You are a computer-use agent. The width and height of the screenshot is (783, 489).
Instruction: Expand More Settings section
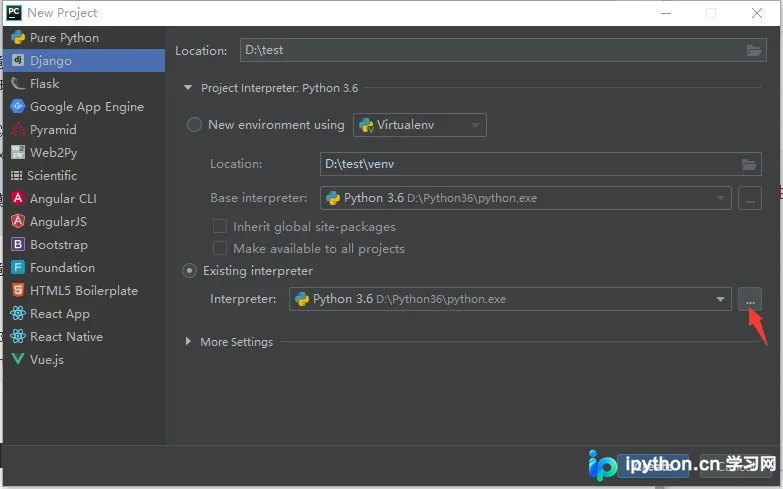(x=188, y=342)
